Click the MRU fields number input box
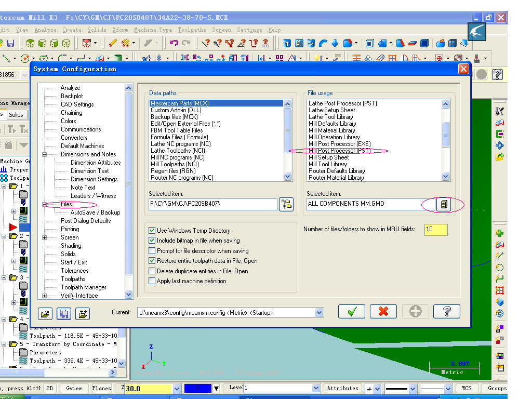The image size is (532, 399). point(436,229)
